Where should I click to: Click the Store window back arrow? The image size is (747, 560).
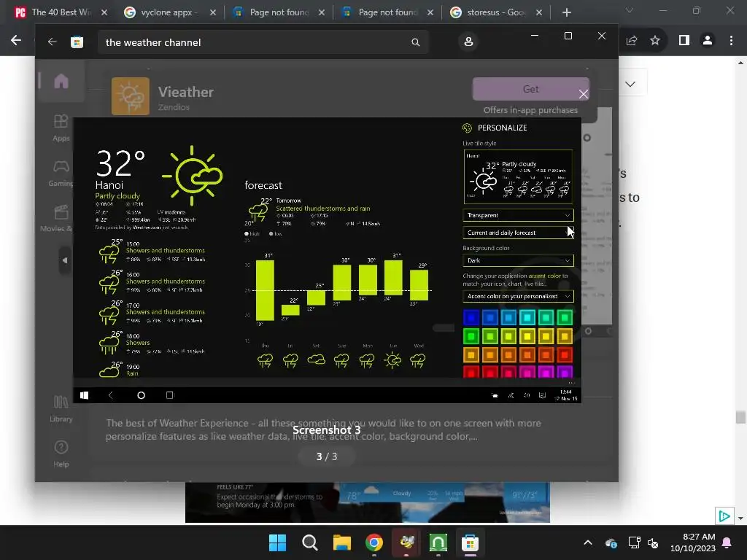pyautogui.click(x=52, y=42)
